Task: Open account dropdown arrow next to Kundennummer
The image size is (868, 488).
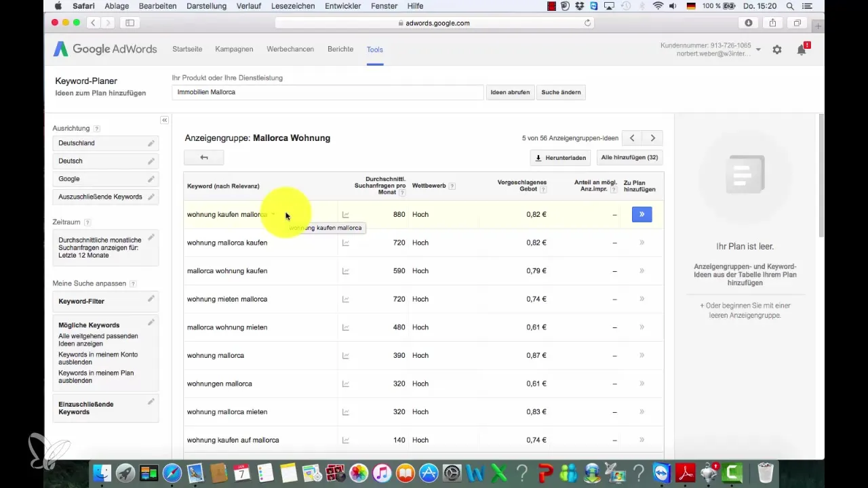Action: point(758,49)
